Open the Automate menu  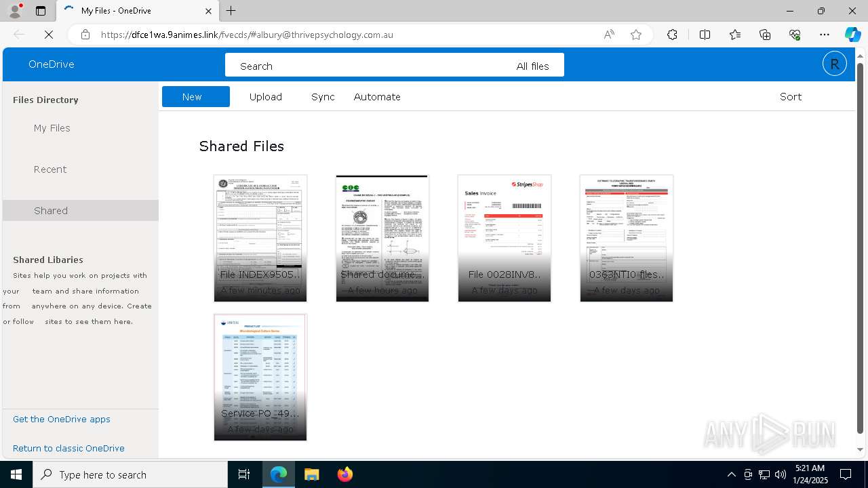tap(377, 97)
